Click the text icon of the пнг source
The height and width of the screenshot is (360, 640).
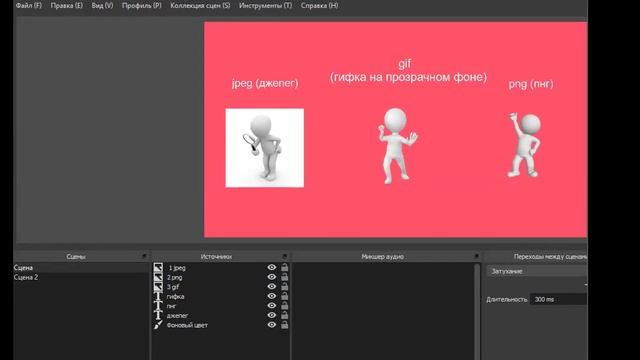(x=158, y=306)
